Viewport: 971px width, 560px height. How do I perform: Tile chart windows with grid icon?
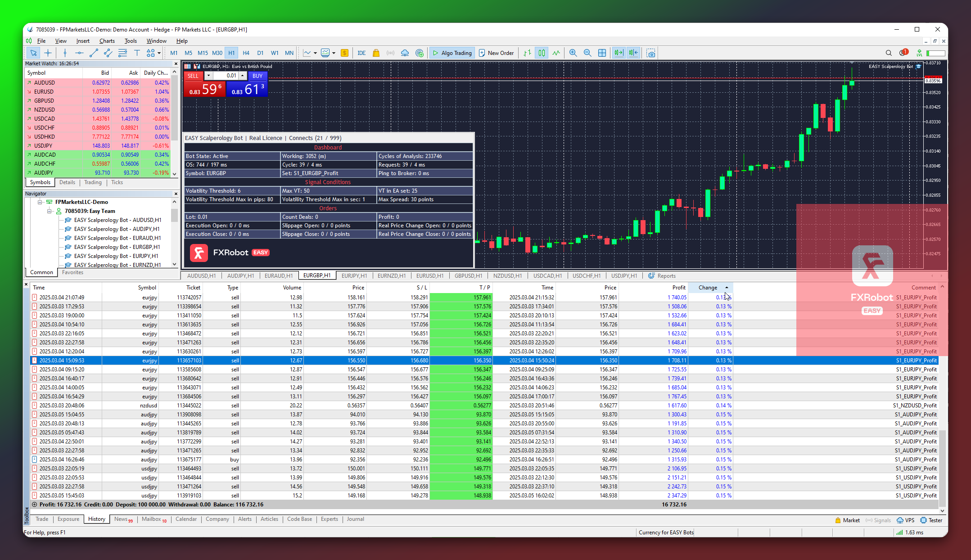(x=602, y=53)
